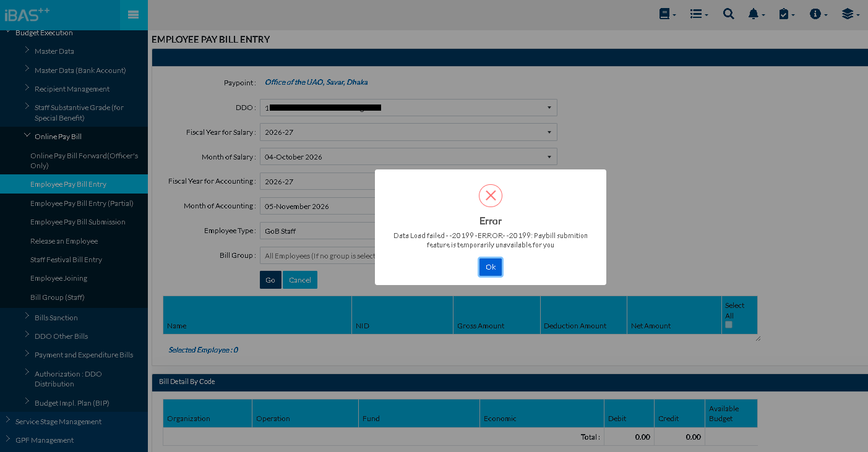
Task: Open the clipboard check icon menu
Action: tap(787, 14)
